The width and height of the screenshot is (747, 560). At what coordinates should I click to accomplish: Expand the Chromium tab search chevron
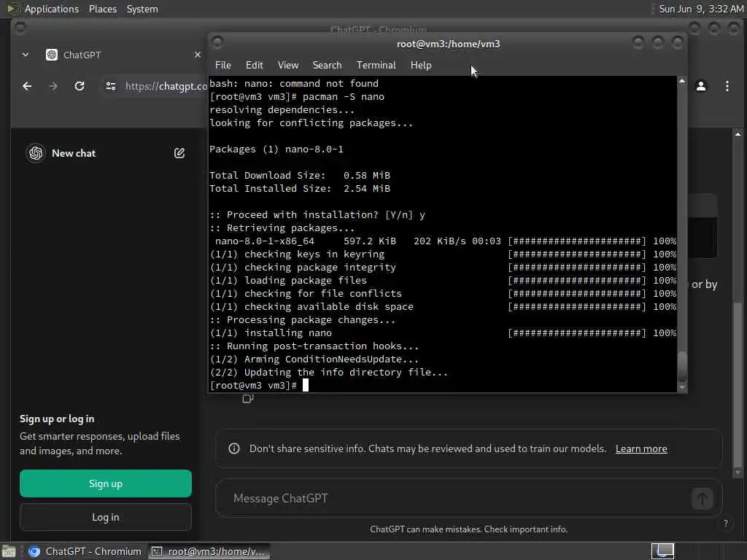(x=26, y=55)
